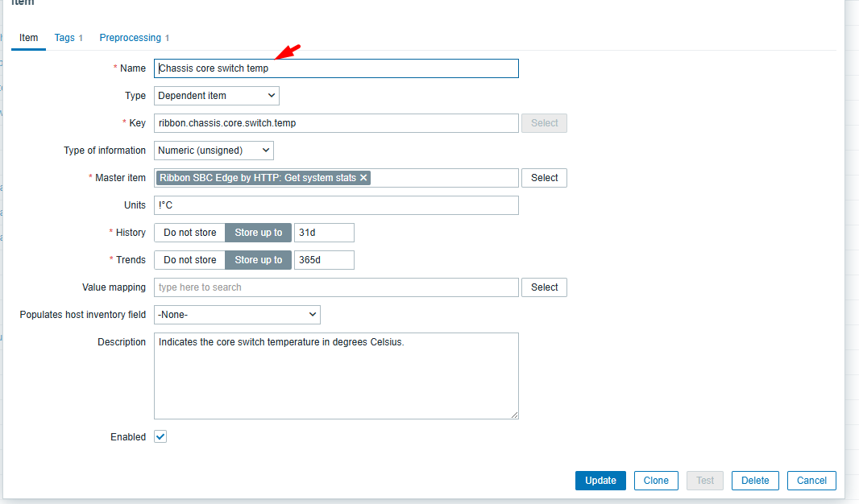The image size is (859, 504).
Task: Click Select next to Value mapping
Action: pyautogui.click(x=544, y=287)
